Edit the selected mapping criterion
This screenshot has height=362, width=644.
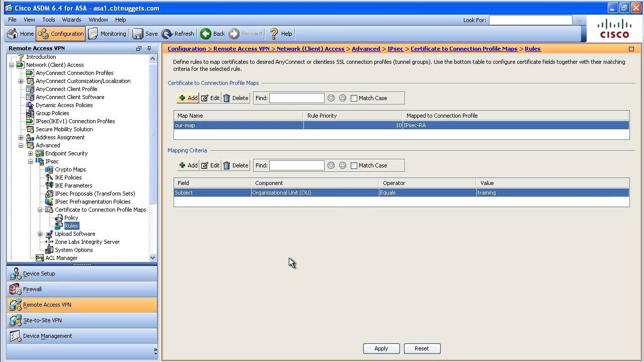(210, 165)
